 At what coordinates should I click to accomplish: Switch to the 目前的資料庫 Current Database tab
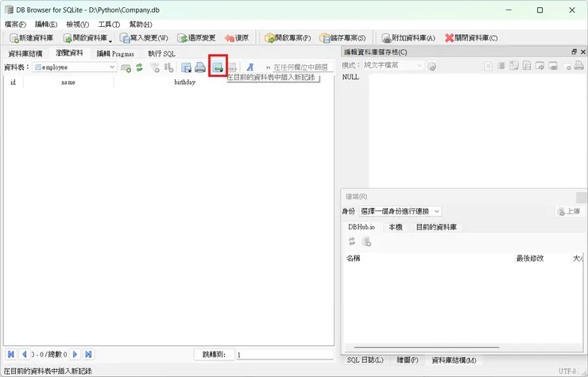pos(436,227)
